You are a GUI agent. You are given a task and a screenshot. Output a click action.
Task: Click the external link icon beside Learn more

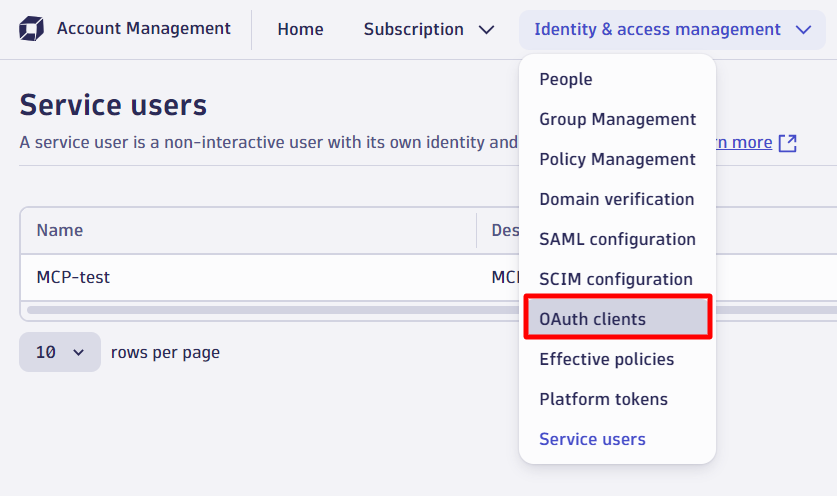point(787,143)
